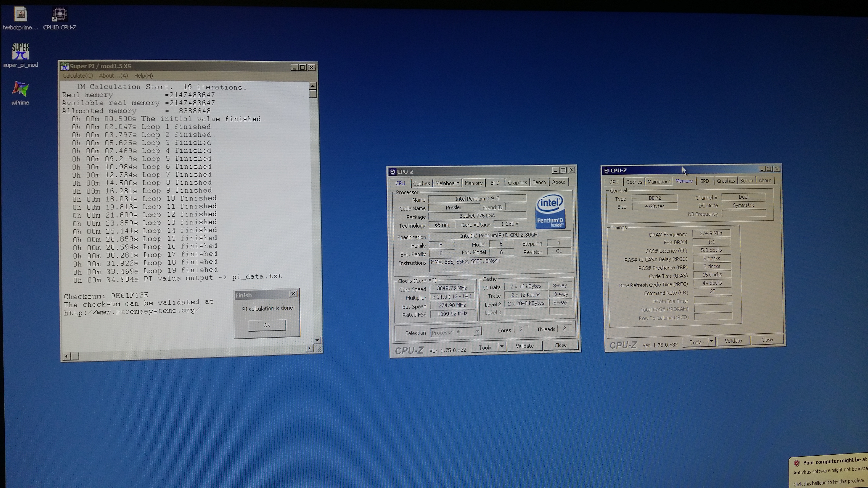Screen dimensions: 868x488
Task: Open SPD tab in left CPU-Z
Action: [495, 183]
